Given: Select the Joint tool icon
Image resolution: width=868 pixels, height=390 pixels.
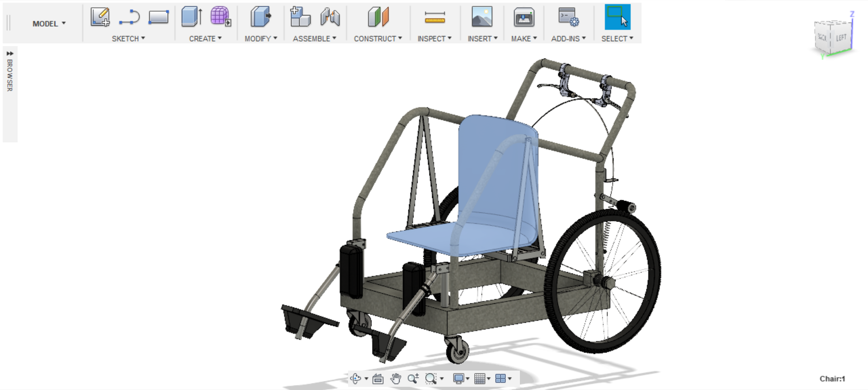Looking at the screenshot, I should pos(330,17).
